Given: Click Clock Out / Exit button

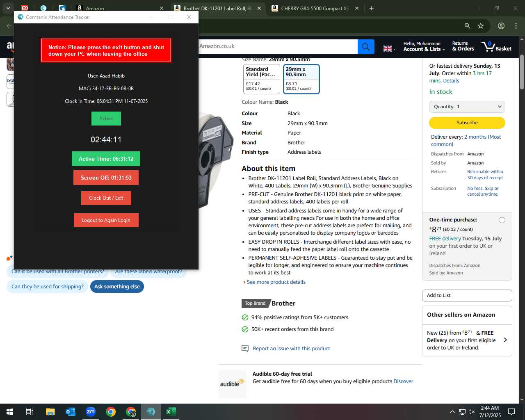Looking at the screenshot, I should pyautogui.click(x=106, y=198).
